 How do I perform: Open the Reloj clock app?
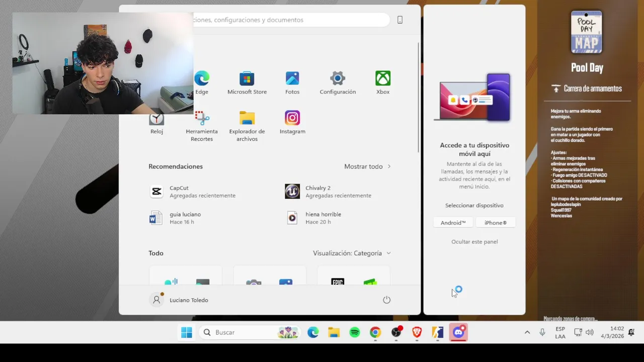156,123
